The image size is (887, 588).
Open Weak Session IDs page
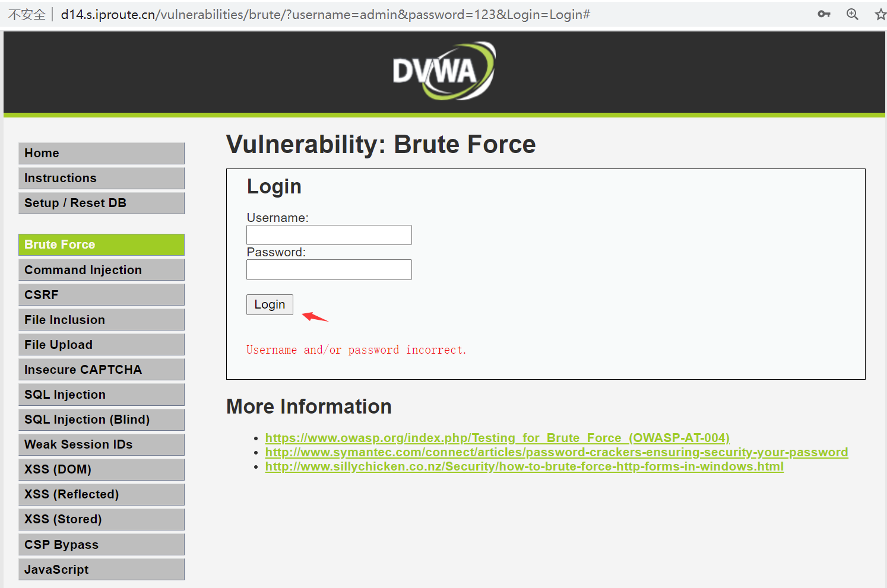102,444
